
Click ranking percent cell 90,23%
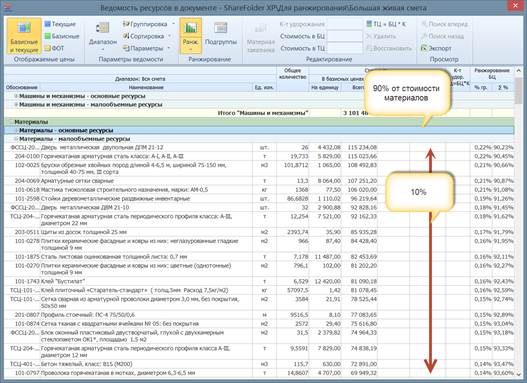[x=503, y=147]
